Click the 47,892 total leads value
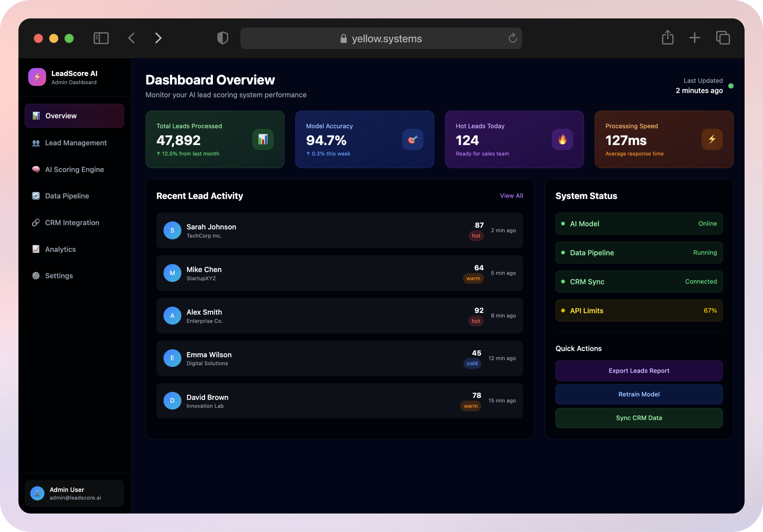This screenshot has width=763, height=532. click(178, 140)
